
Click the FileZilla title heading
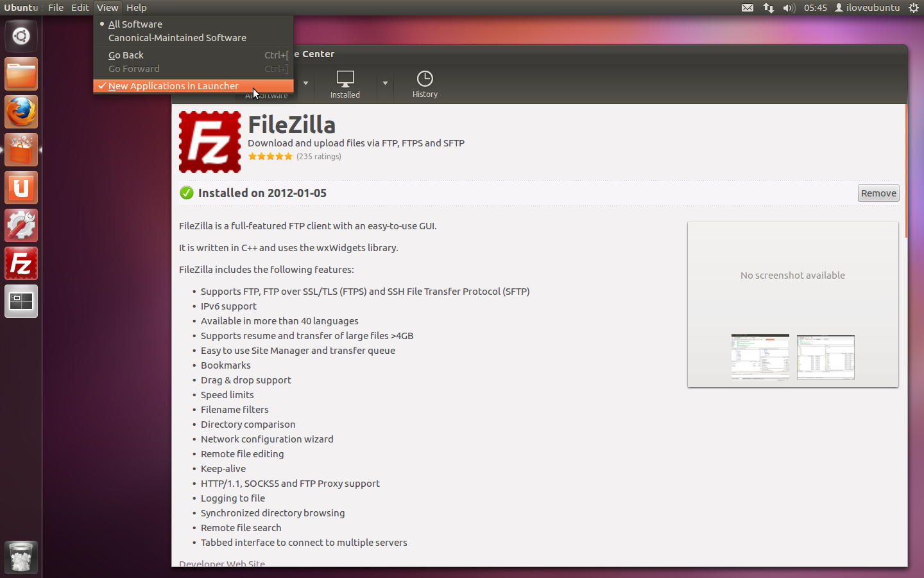click(292, 125)
